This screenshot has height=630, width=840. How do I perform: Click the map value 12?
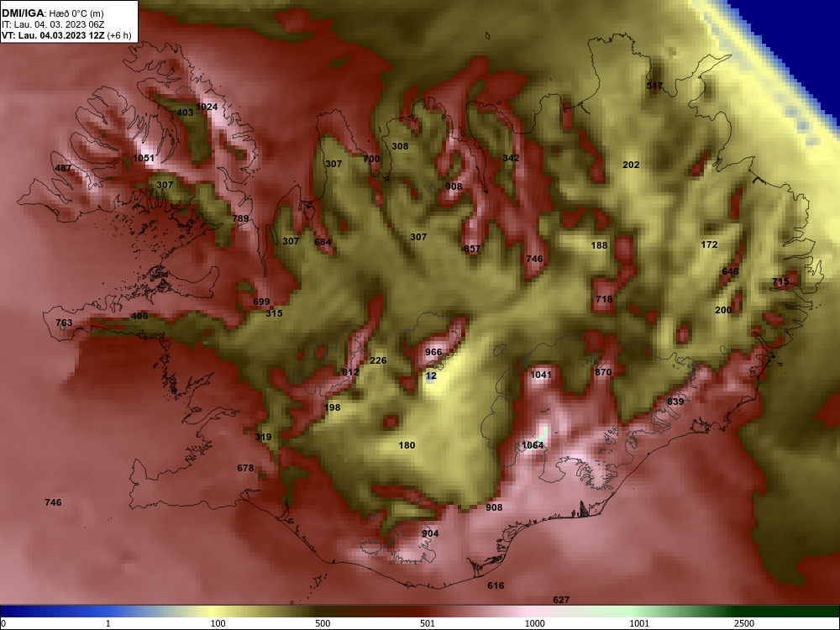pos(431,376)
